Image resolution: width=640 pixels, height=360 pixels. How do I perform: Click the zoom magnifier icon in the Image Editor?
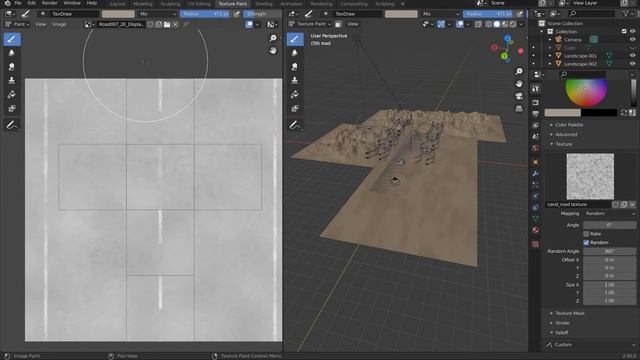click(x=273, y=38)
